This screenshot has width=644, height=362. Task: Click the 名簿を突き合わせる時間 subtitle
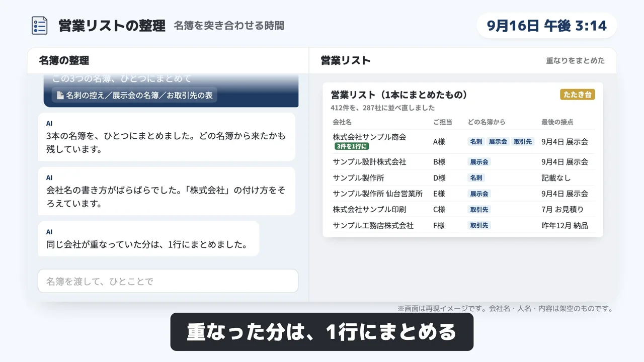click(229, 25)
